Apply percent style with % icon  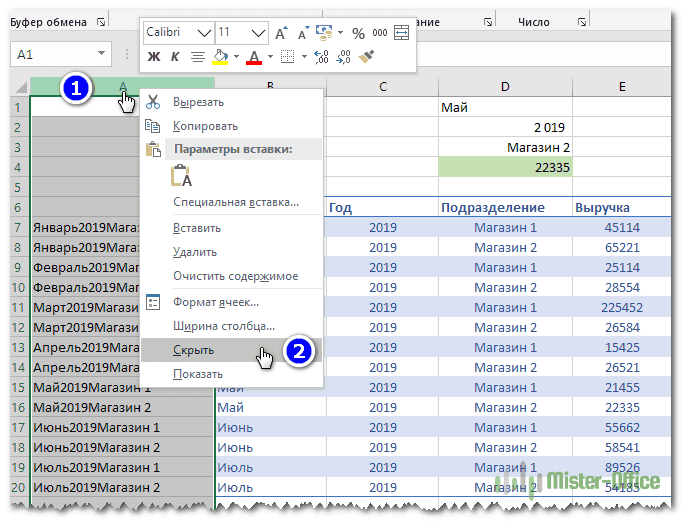tap(358, 33)
